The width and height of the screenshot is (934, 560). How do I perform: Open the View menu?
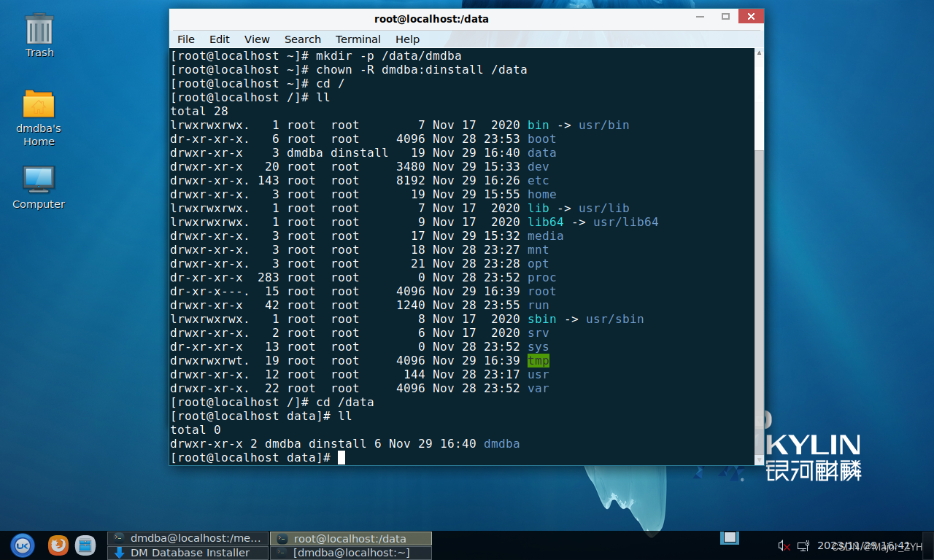[x=257, y=39]
